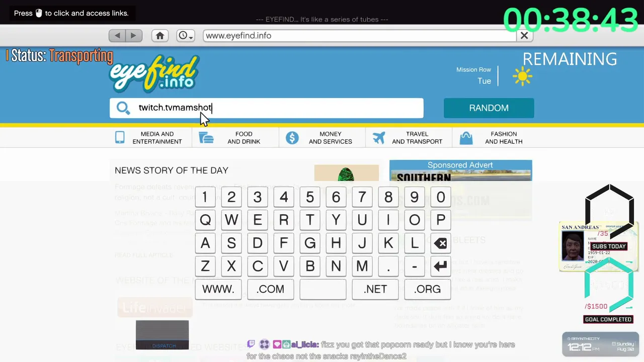Viewport: 644px width, 362px height.
Task: Go forward with the browser forward arrow
Action: point(133,36)
